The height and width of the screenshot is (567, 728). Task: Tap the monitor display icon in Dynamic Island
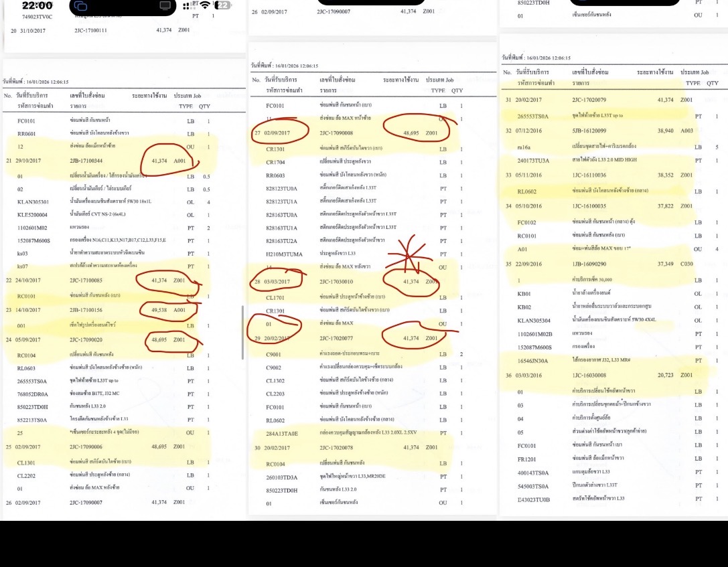[165, 5]
